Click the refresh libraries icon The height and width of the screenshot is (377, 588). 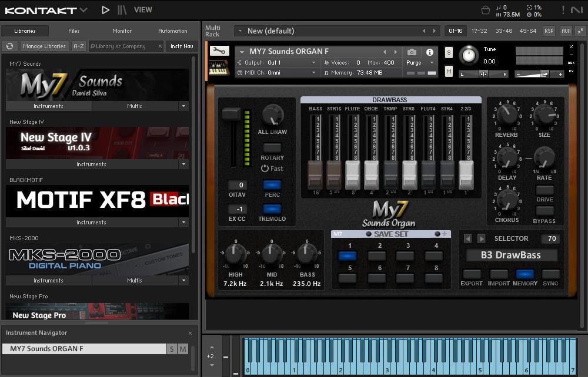pyautogui.click(x=10, y=46)
